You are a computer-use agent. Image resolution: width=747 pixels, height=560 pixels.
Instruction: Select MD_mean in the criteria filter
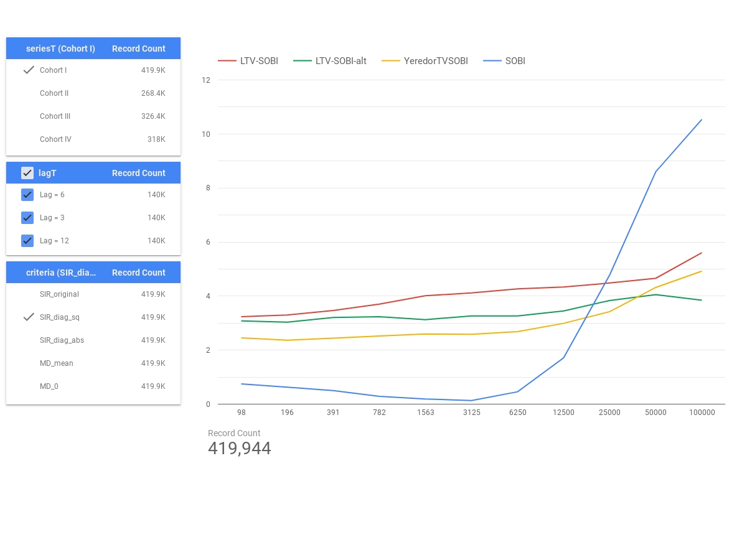56,363
